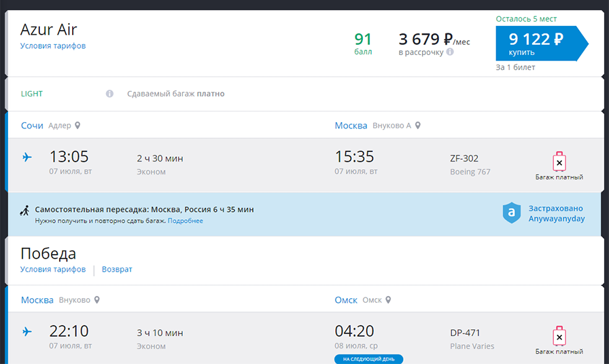
Task: Click the Azur Air airline heading
Action: tap(48, 29)
